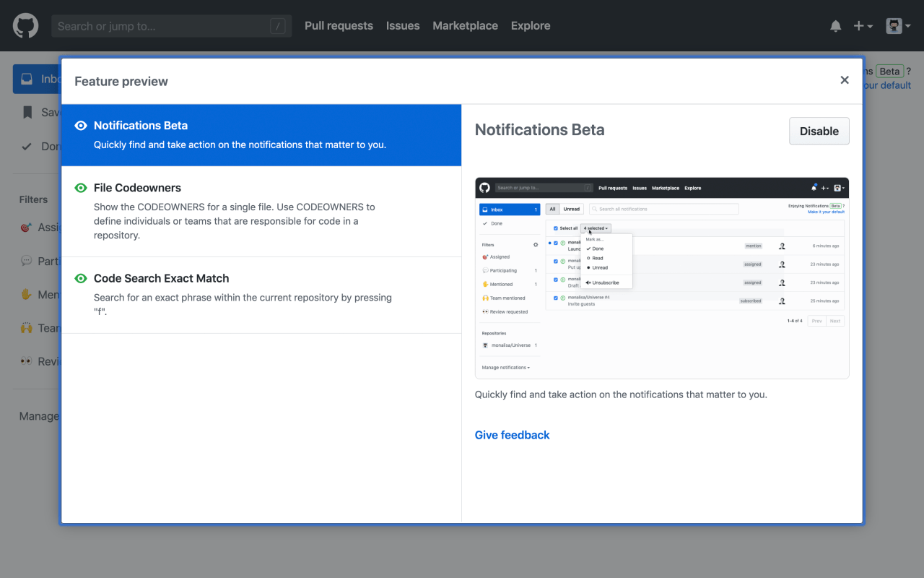This screenshot has height=578, width=924.
Task: Click the bookmark icon next to Saved
Action: (x=27, y=112)
